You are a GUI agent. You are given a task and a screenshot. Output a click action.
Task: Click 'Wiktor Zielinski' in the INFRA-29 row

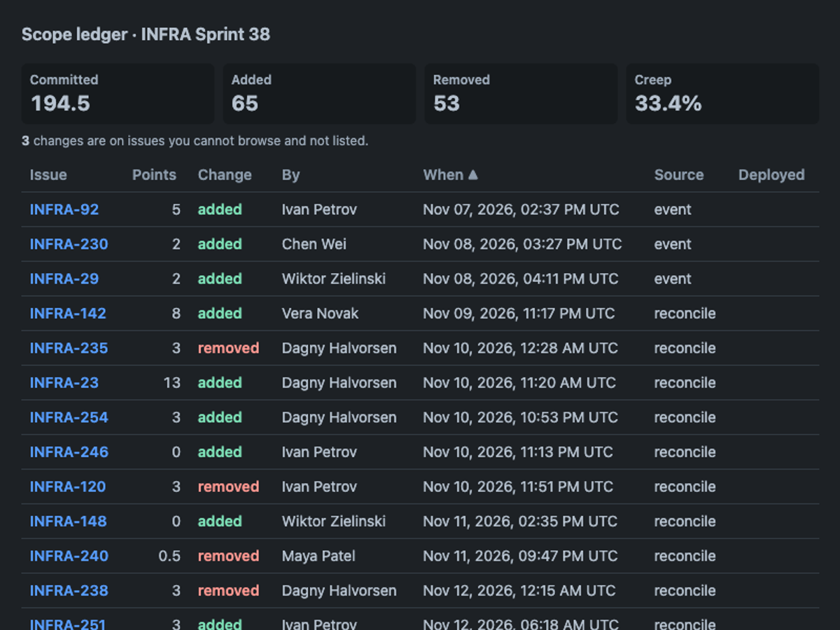coord(334,279)
